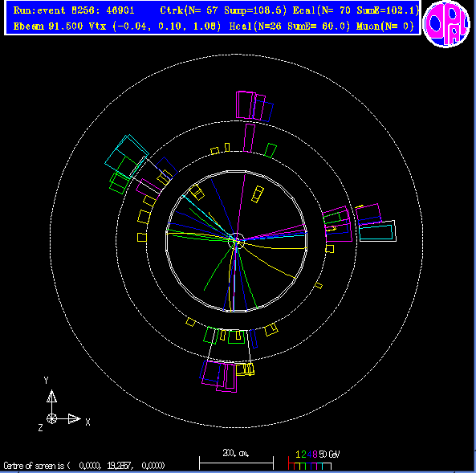Click the white-outlined cluster at far right

coord(377,231)
